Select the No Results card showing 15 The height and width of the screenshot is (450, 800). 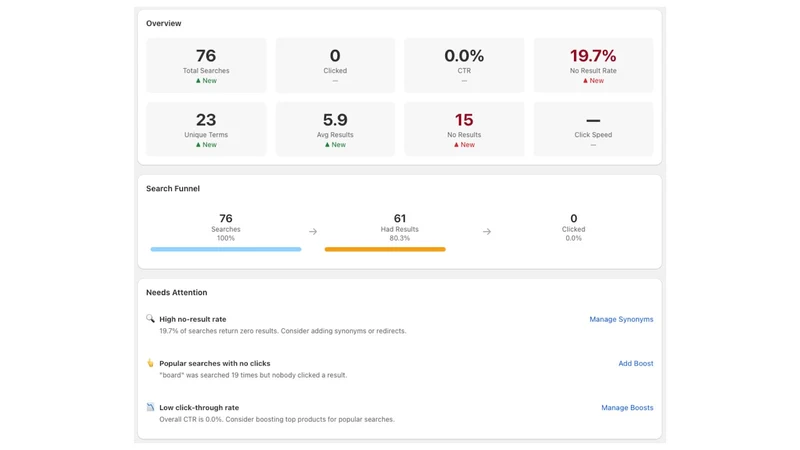point(464,129)
